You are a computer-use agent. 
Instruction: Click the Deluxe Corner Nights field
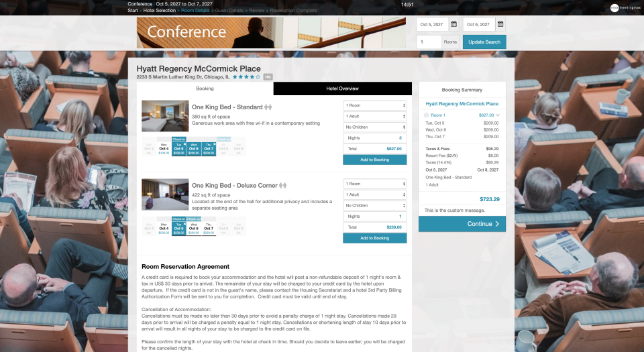point(374,216)
